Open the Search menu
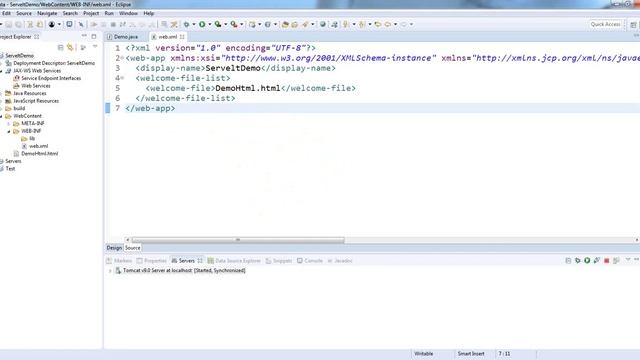Viewport: 640px width, 360px height. click(x=70, y=13)
